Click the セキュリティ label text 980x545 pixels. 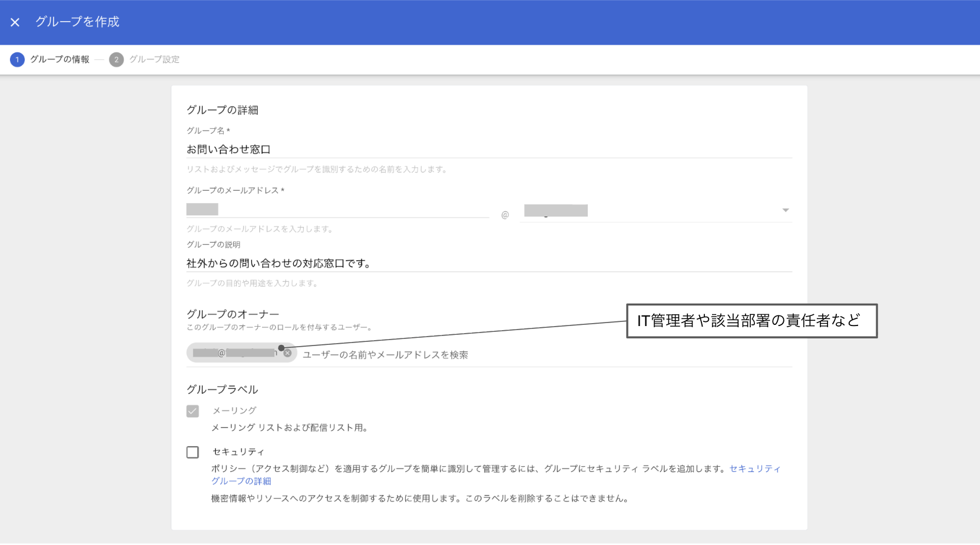click(238, 452)
